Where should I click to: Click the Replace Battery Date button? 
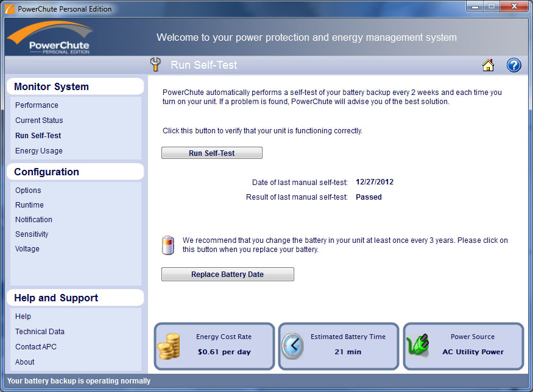pyautogui.click(x=227, y=274)
